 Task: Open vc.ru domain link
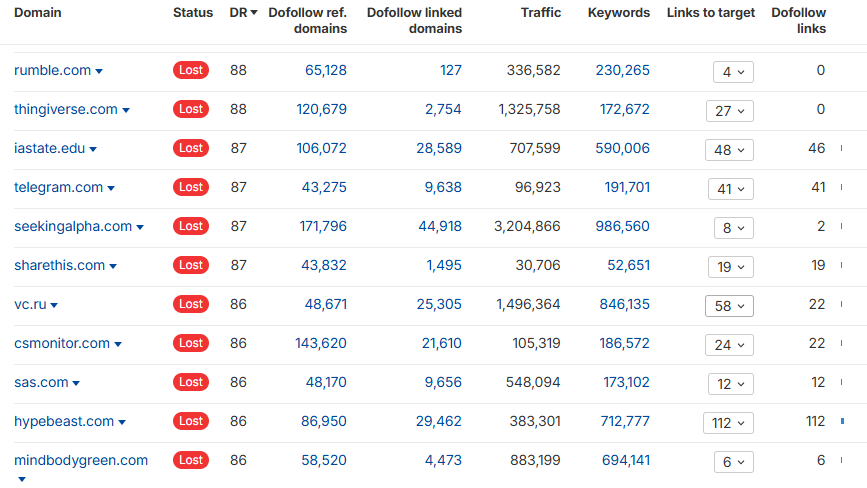point(30,304)
